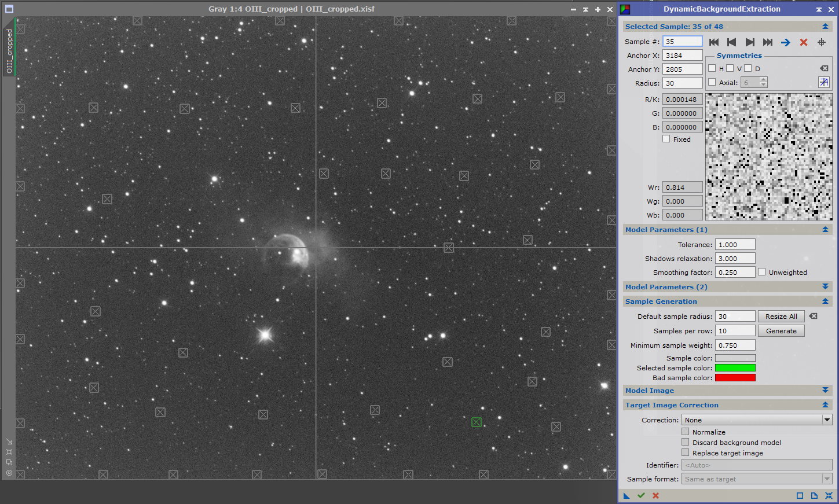839x504 pixels.
Task: Select the OIII_cropped vertical view tab
Action: click(9, 51)
